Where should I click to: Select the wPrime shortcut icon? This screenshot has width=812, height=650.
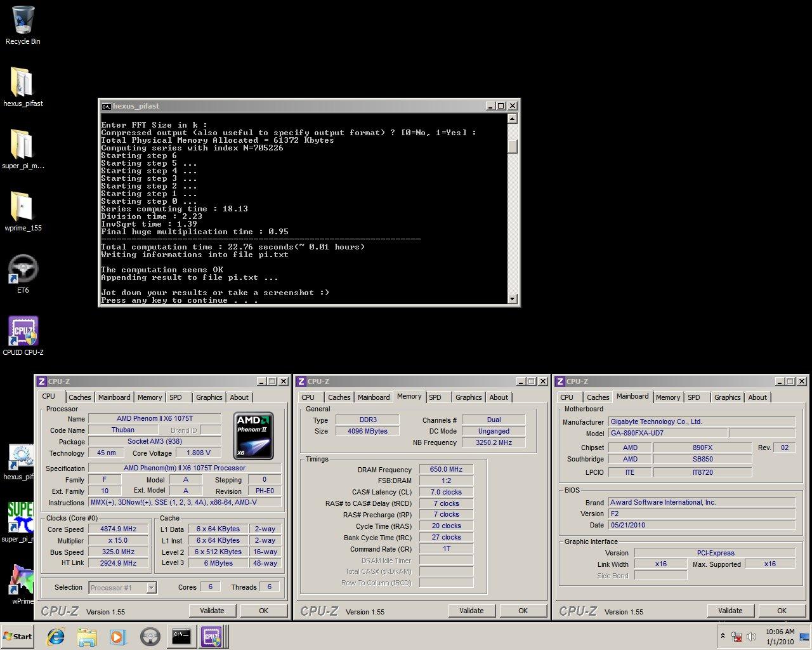point(21,584)
